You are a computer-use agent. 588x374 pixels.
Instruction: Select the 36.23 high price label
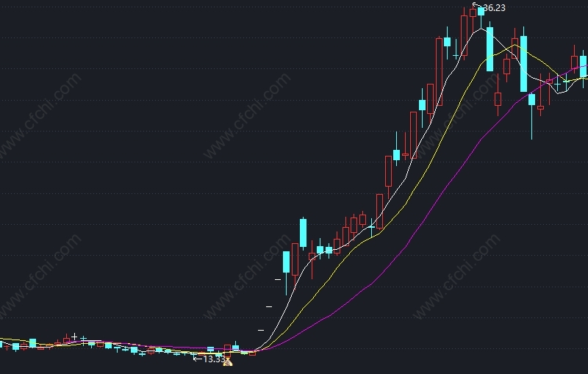494,8
